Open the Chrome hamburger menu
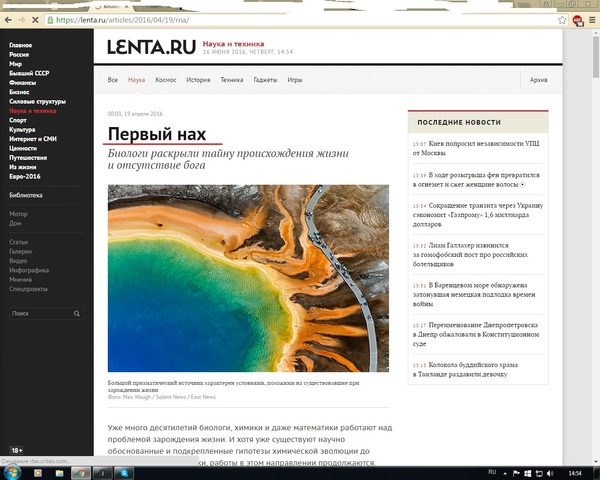This screenshot has height=480, width=600. pyautogui.click(x=592, y=20)
